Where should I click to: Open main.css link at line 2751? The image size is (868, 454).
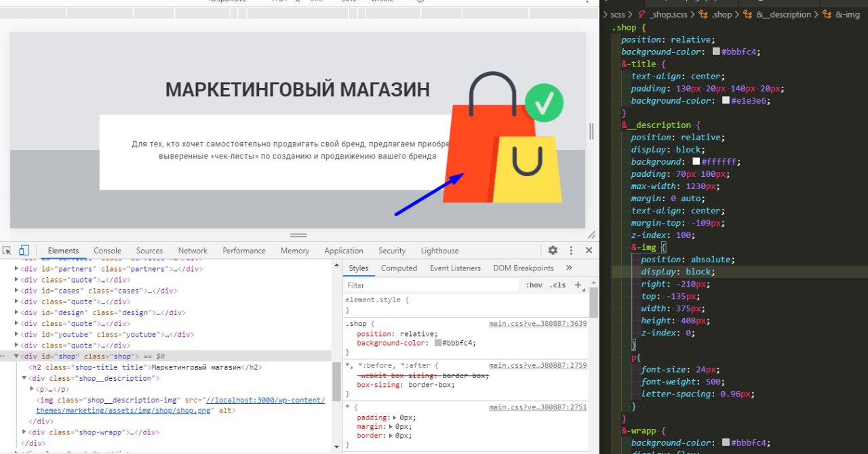[538, 407]
